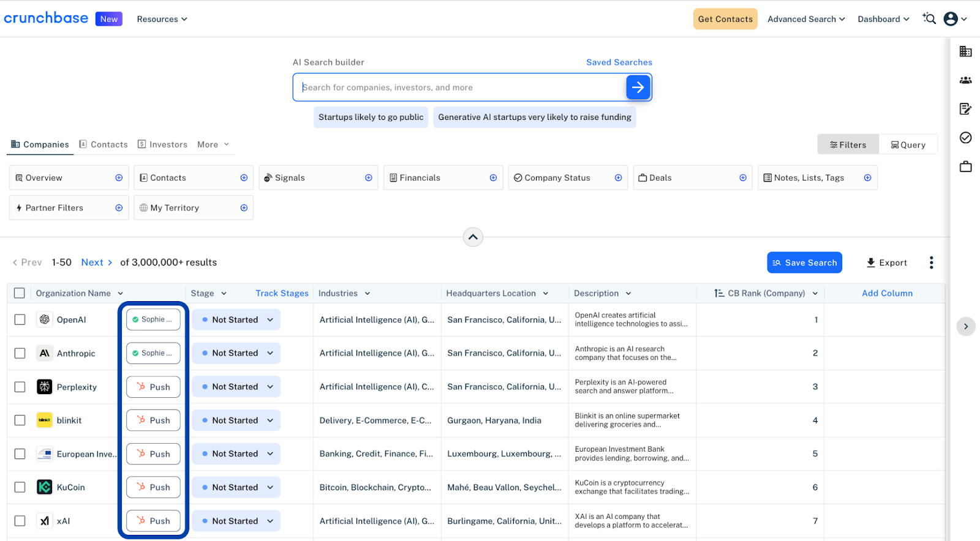
Task: Click the Get Contacts button
Action: click(x=725, y=19)
